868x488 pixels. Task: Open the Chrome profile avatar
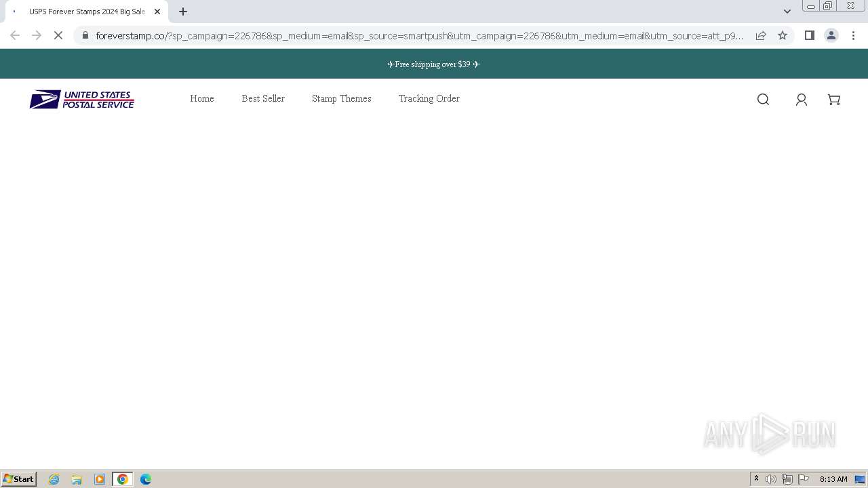(x=831, y=35)
